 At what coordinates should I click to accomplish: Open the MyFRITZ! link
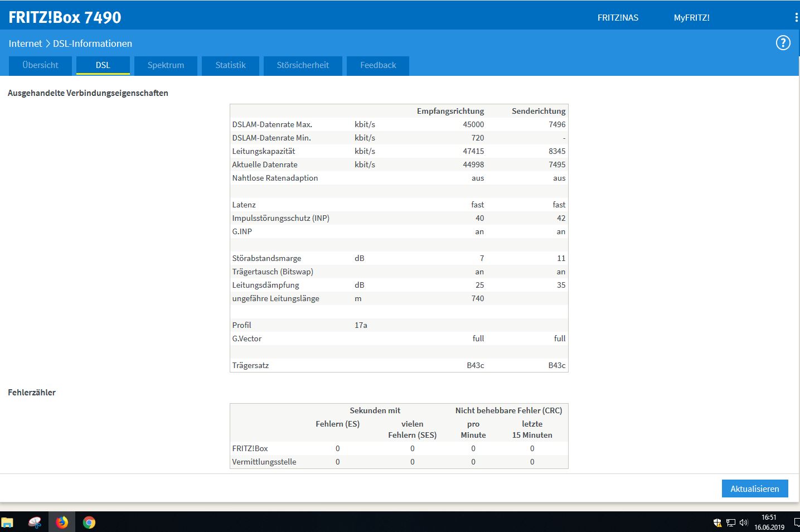pos(691,17)
